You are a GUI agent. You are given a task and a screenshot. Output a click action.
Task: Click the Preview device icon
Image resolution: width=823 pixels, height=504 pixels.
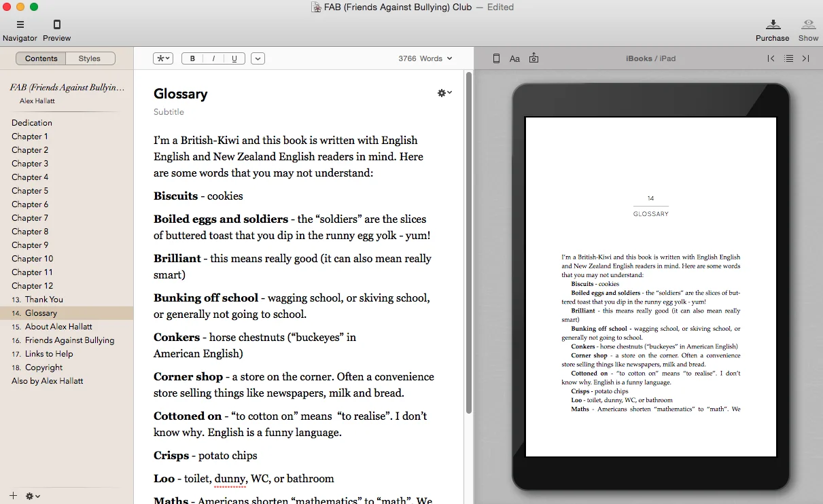pos(56,25)
